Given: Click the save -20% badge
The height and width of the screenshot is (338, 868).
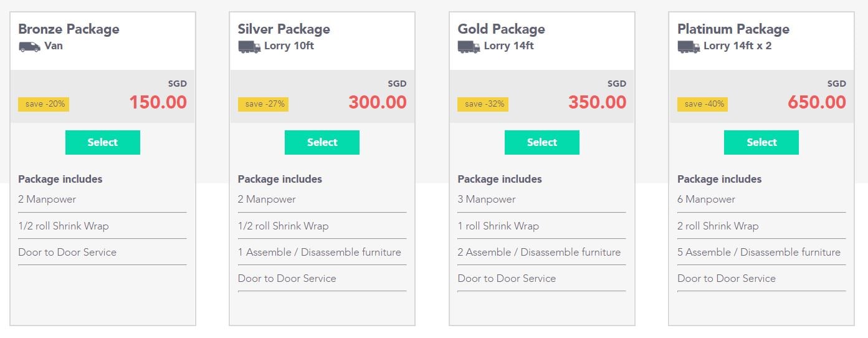Looking at the screenshot, I should (x=44, y=104).
